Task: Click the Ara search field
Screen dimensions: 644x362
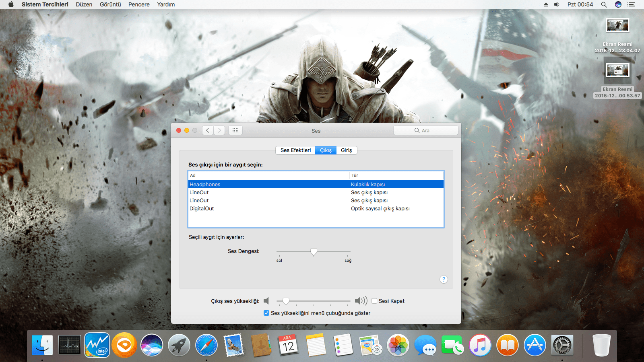Action: [426, 130]
